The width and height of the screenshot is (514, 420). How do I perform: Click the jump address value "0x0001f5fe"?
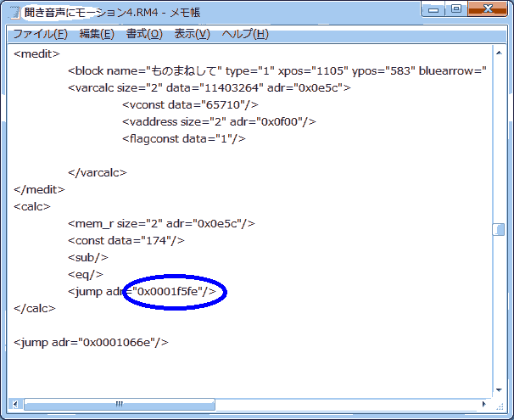pos(167,292)
